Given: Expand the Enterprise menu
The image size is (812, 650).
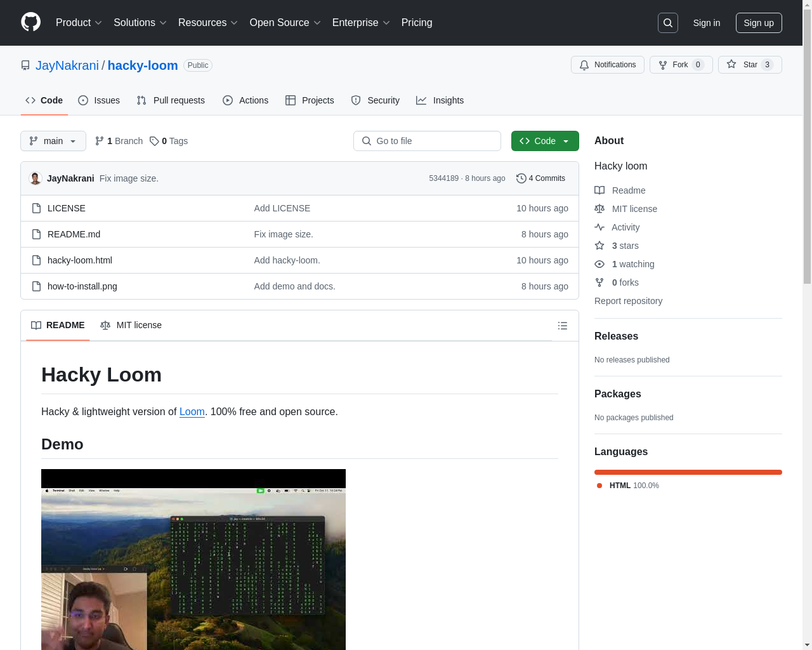Looking at the screenshot, I should tap(361, 23).
